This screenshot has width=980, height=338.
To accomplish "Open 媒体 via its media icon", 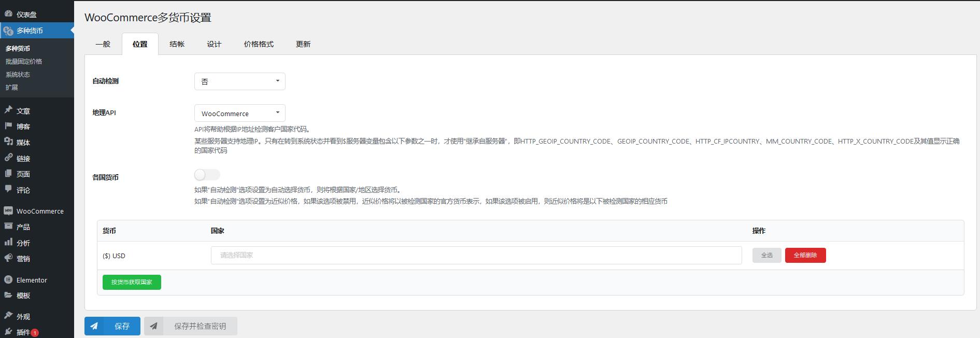I will [x=8, y=142].
